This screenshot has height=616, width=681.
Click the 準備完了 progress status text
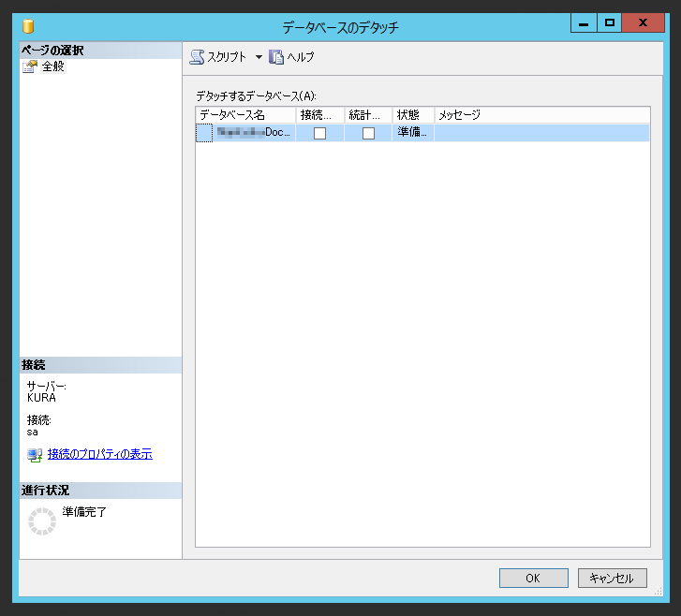pos(84,512)
